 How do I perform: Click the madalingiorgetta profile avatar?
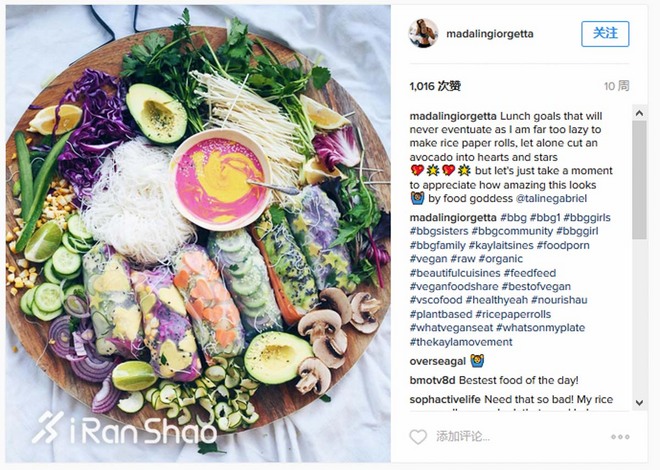[423, 33]
